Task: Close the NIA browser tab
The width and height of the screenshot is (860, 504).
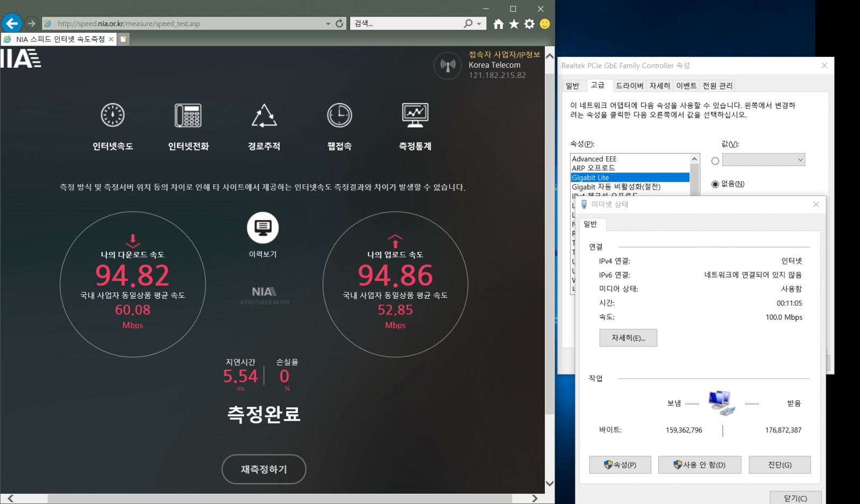Action: click(111, 39)
